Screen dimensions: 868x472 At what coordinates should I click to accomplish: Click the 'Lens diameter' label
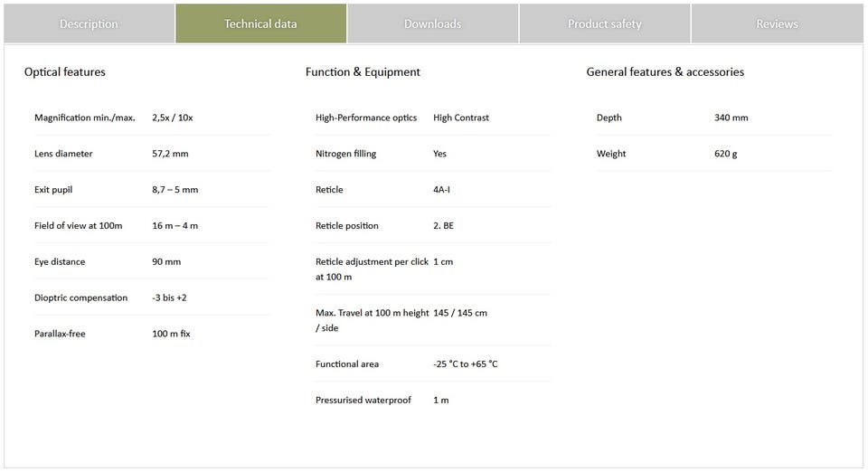(x=63, y=154)
